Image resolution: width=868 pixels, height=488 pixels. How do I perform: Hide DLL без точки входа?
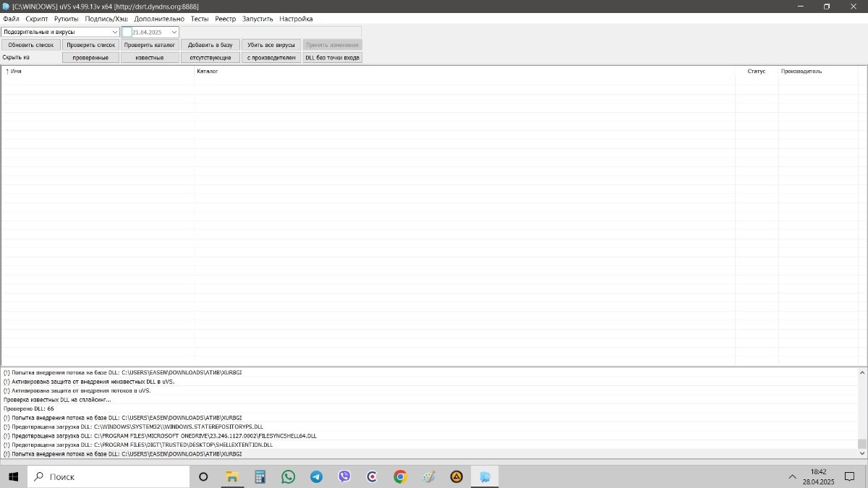pos(332,57)
